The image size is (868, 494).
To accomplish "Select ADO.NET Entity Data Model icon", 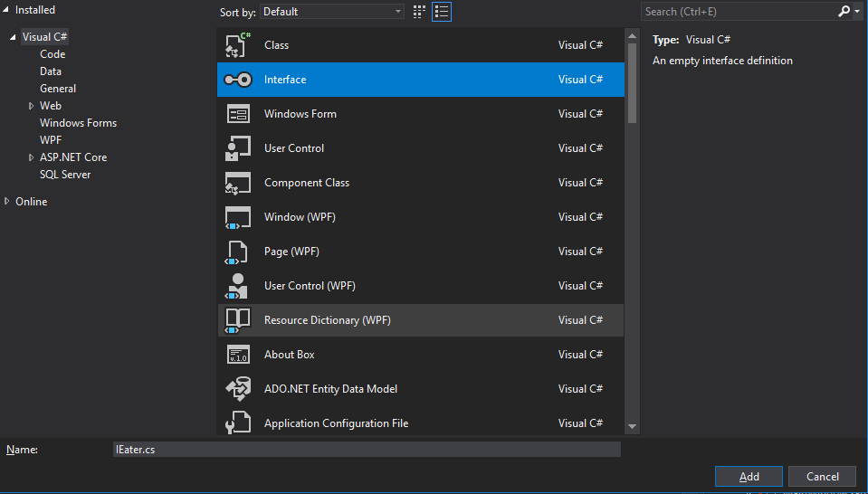I will (238, 389).
